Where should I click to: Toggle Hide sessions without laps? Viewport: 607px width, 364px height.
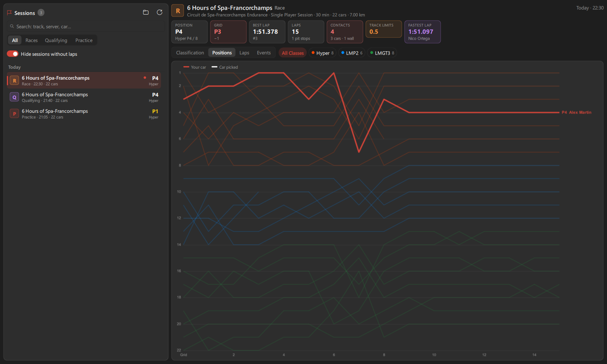click(13, 54)
